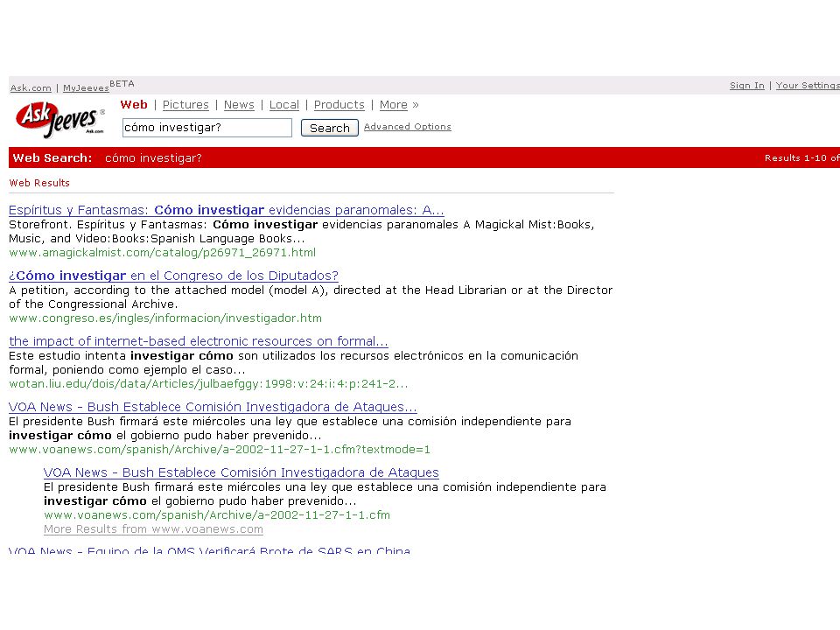Screen dimensions: 840x630
Task: Open Your Settings
Action: coord(808,85)
